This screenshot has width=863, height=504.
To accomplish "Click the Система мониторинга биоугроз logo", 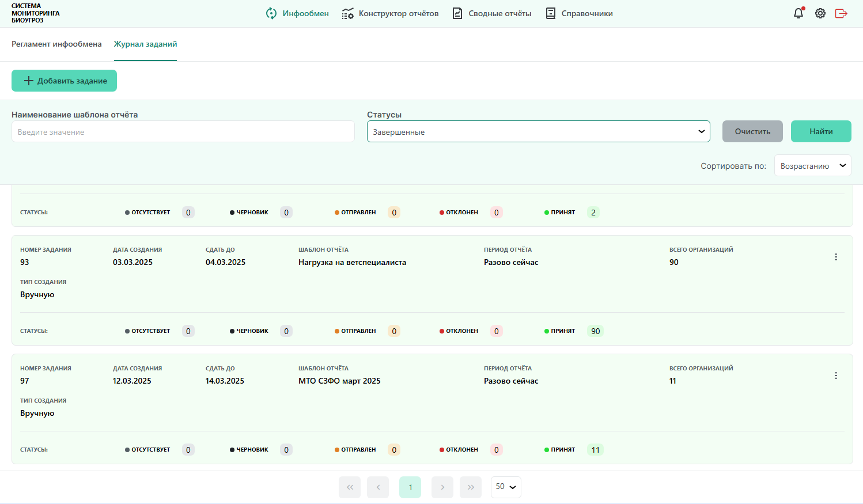I will point(35,13).
